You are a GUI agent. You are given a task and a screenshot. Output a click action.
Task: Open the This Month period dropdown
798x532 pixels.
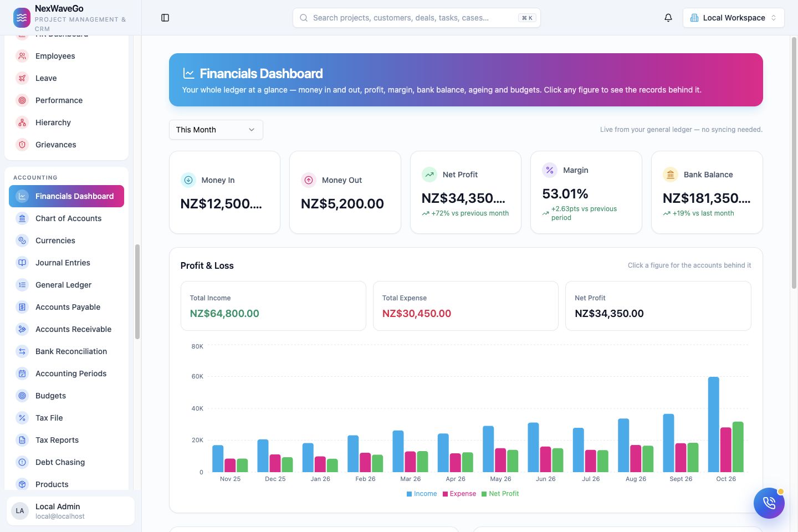[x=216, y=130]
